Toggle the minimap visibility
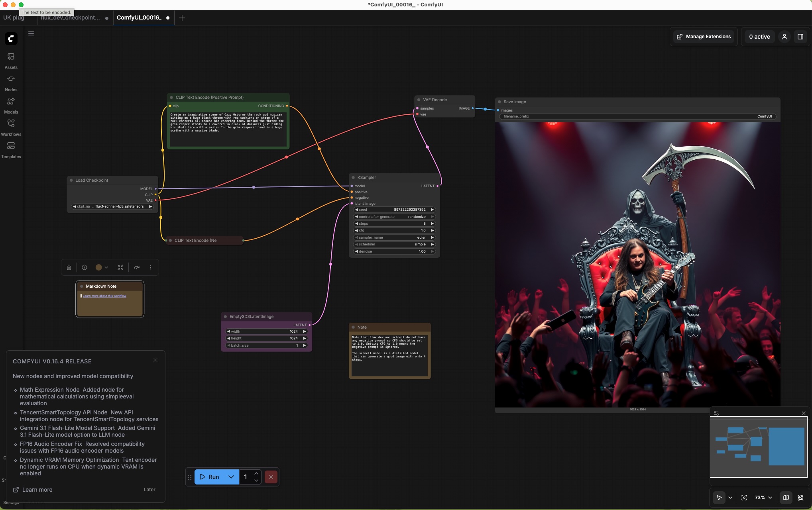The height and width of the screenshot is (510, 812). [x=786, y=498]
